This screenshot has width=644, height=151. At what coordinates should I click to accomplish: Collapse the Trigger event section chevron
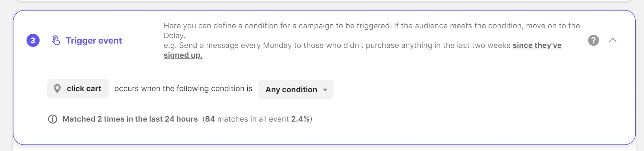click(x=613, y=40)
